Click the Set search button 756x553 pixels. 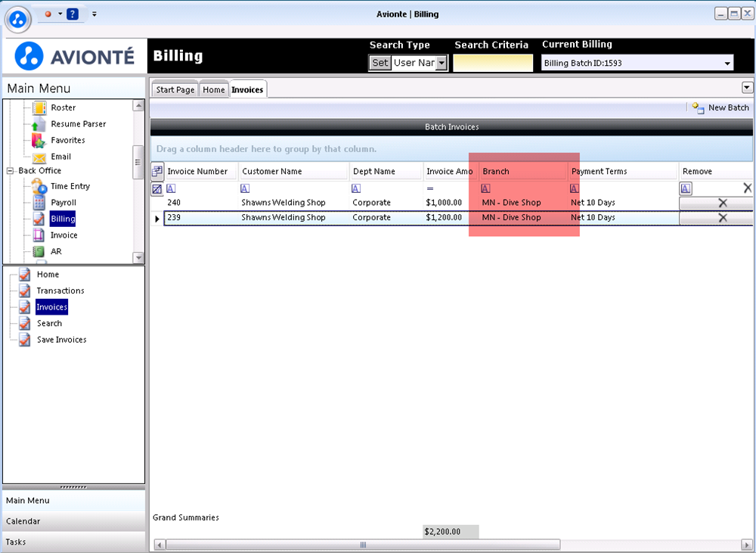(x=380, y=63)
